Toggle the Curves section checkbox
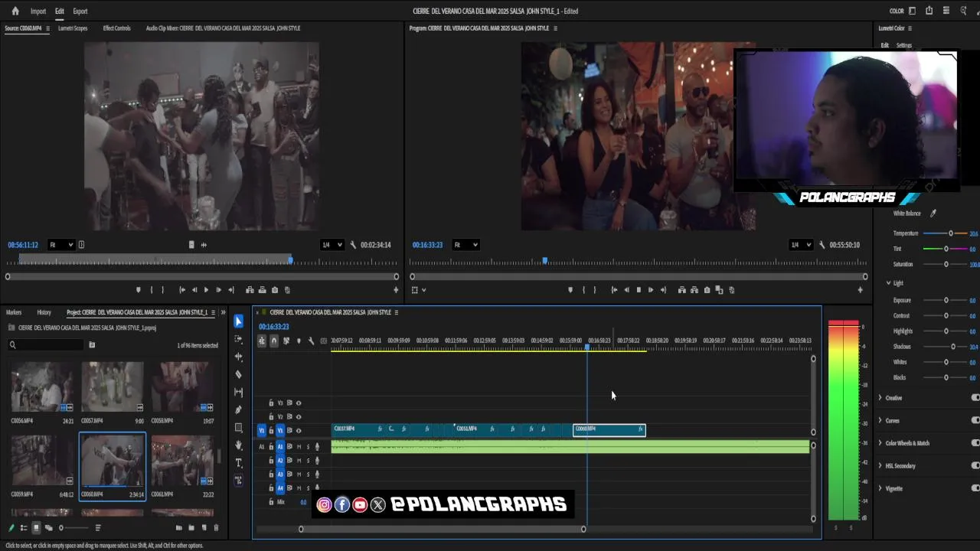Image resolution: width=980 pixels, height=551 pixels. (x=975, y=420)
